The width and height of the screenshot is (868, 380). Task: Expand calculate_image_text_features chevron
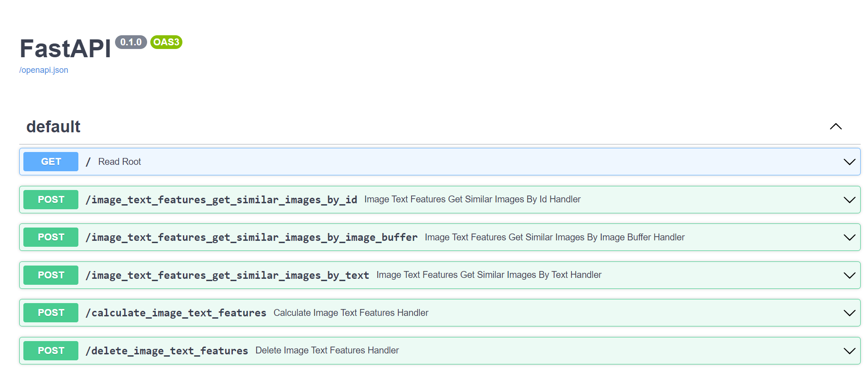pos(849,313)
